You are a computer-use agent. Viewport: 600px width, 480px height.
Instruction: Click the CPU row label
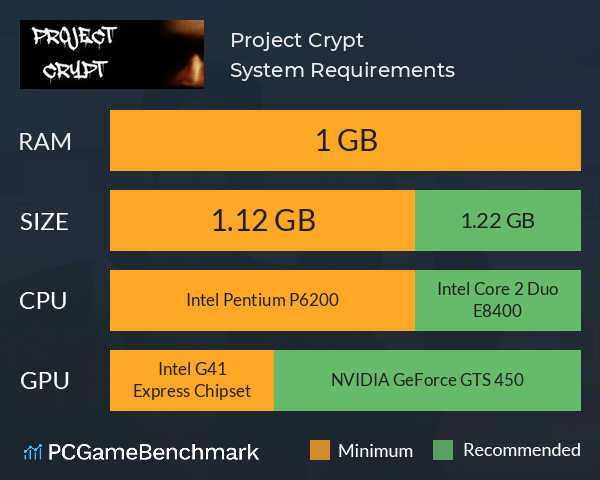(43, 301)
